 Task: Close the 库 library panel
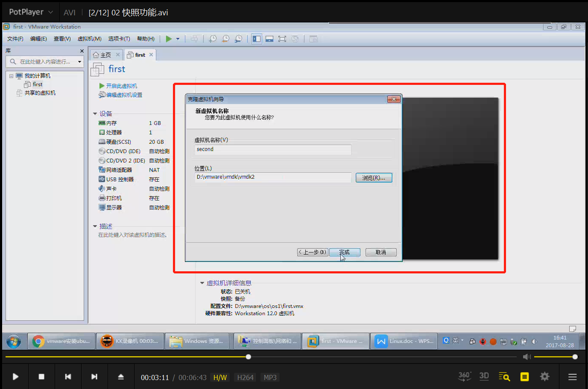click(x=82, y=51)
